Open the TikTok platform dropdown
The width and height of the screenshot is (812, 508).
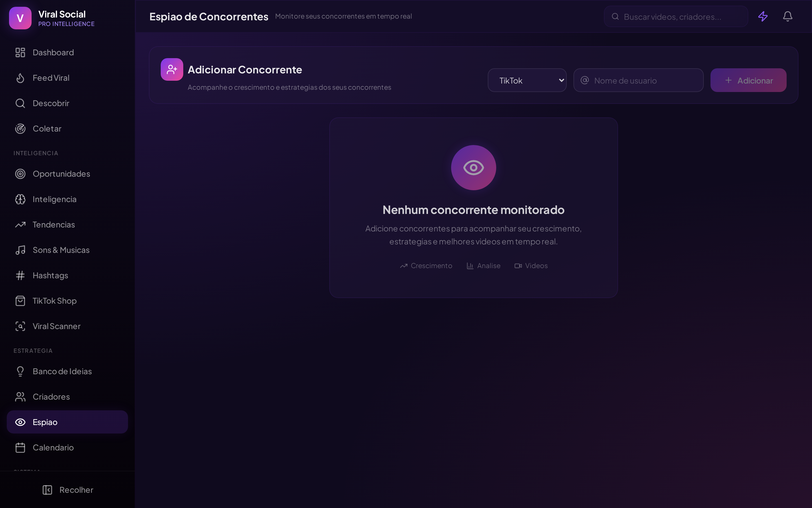click(527, 80)
